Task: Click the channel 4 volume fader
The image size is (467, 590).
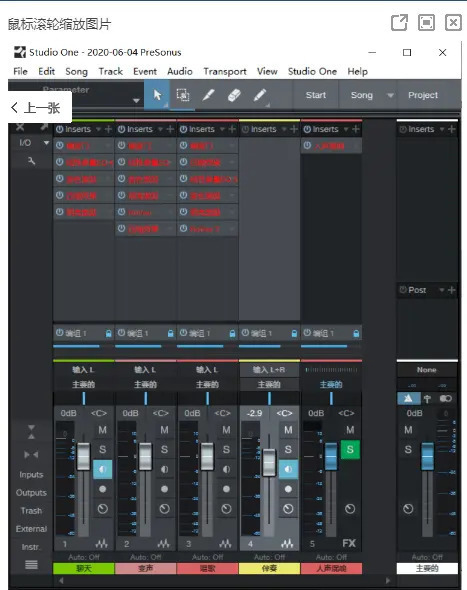Action: click(269, 462)
